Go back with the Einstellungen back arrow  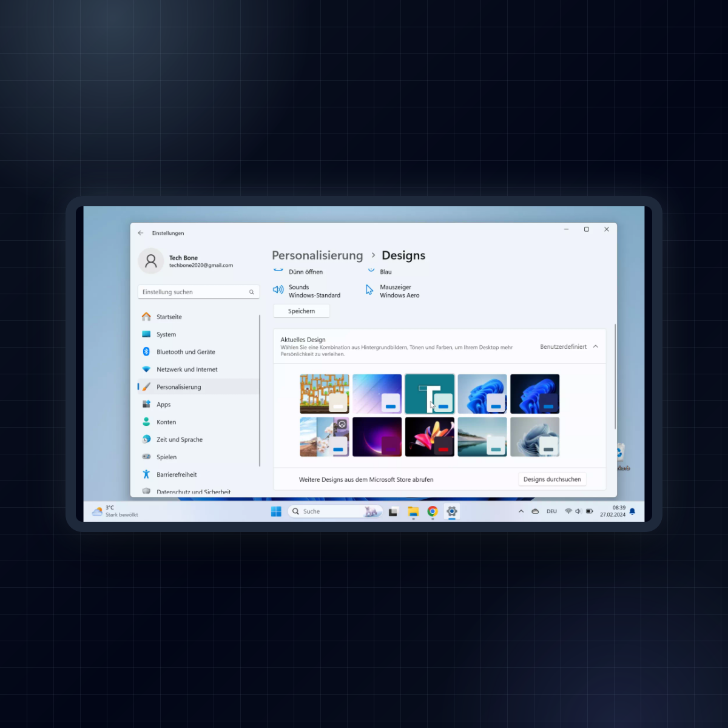point(141,233)
